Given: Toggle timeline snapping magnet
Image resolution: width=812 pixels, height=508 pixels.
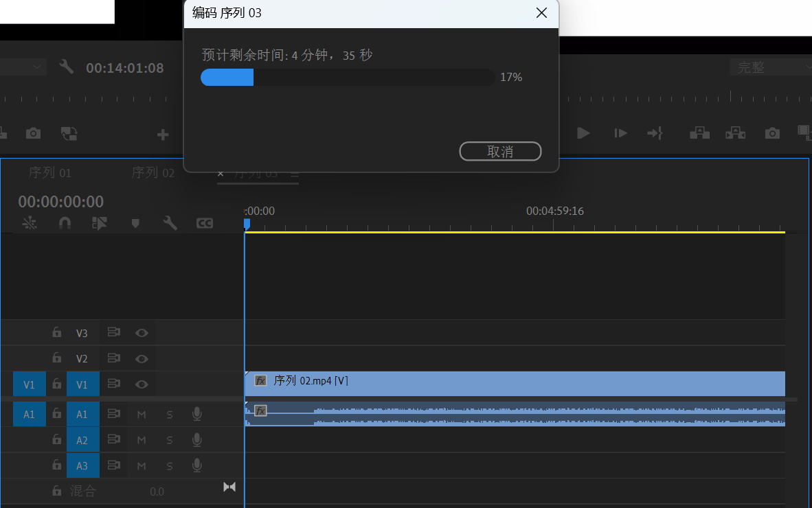Looking at the screenshot, I should click(x=65, y=223).
